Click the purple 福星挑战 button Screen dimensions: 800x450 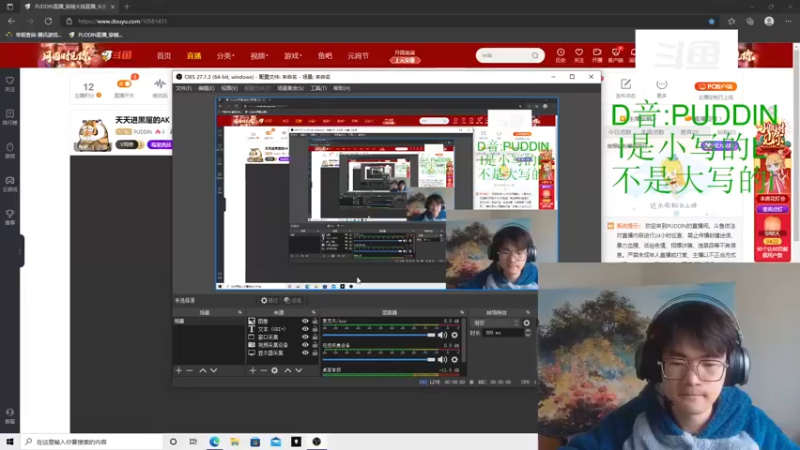[160, 145]
